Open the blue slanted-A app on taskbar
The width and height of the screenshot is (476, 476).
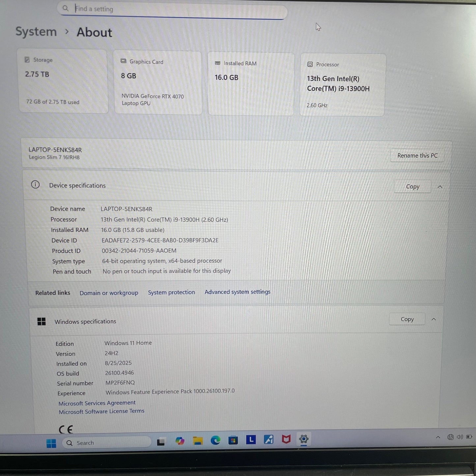(x=268, y=439)
